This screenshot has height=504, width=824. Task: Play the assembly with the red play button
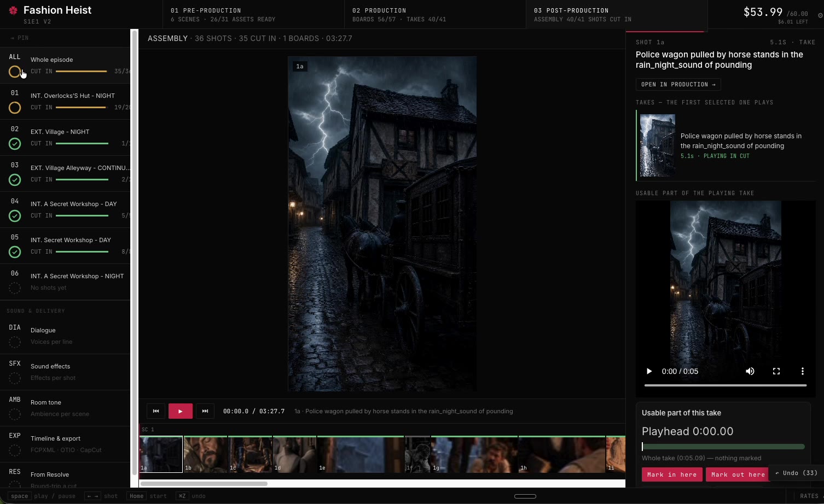181,411
